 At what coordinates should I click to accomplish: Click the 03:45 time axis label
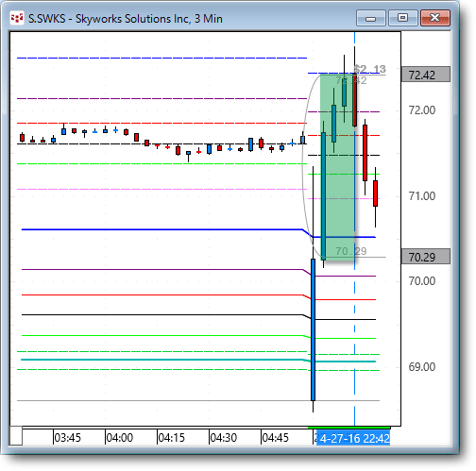pos(67,438)
